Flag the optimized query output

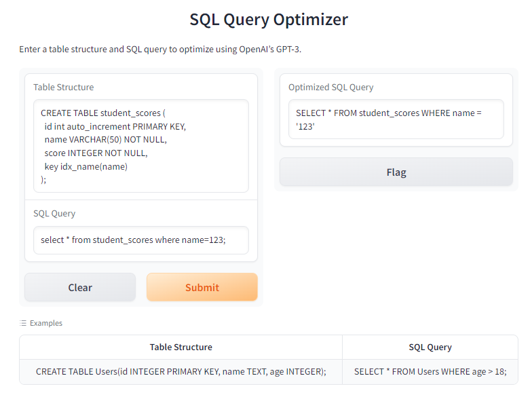tap(396, 172)
